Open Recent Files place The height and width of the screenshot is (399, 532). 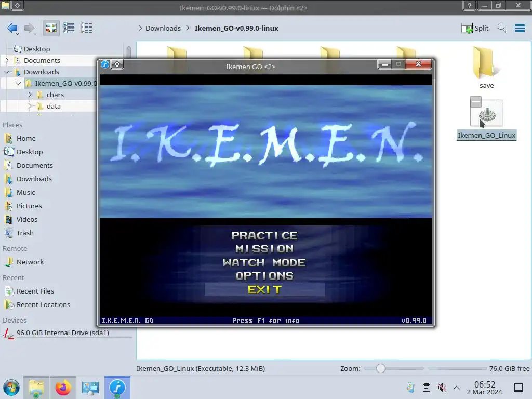(x=35, y=291)
